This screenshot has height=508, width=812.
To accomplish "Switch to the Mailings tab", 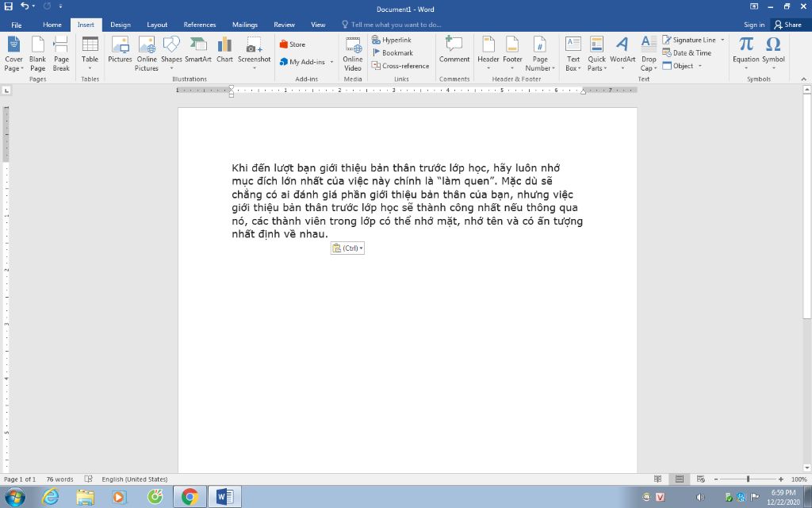I will point(244,25).
